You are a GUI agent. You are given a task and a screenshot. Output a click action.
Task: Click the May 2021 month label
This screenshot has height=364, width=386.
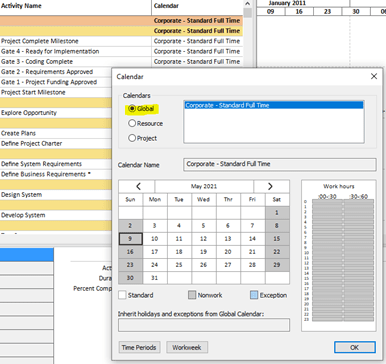204,186
